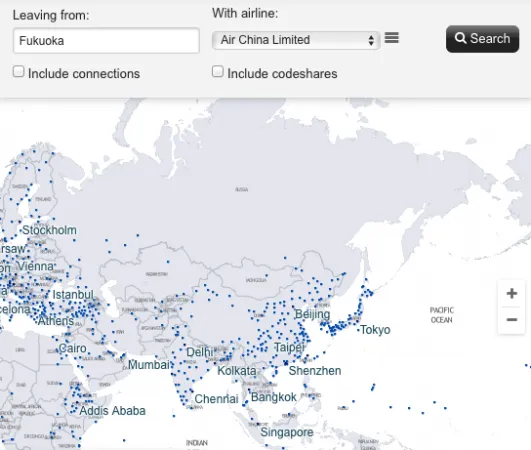Zoom in with the plus map button
The width and height of the screenshot is (531, 450).
(x=512, y=293)
